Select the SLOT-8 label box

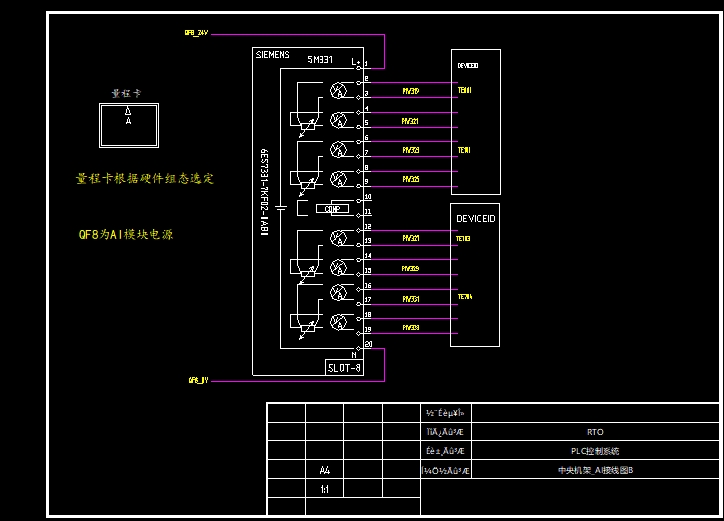tap(344, 368)
